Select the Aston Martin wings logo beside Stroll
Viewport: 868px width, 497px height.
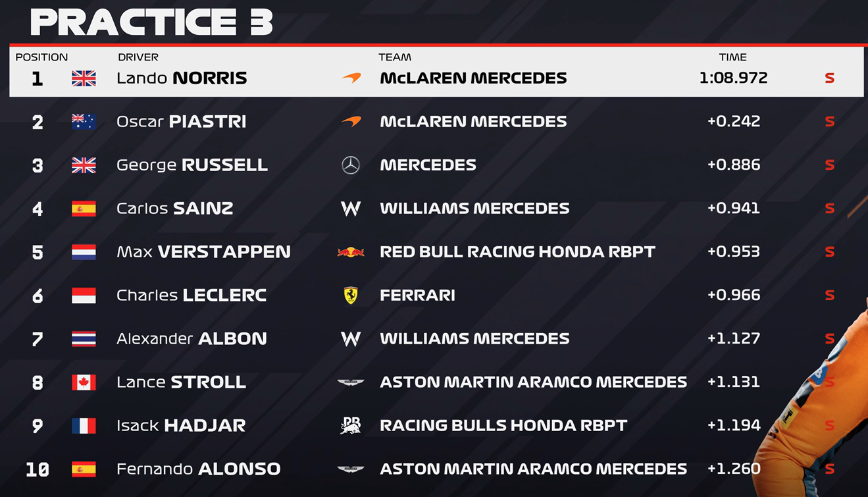(351, 382)
